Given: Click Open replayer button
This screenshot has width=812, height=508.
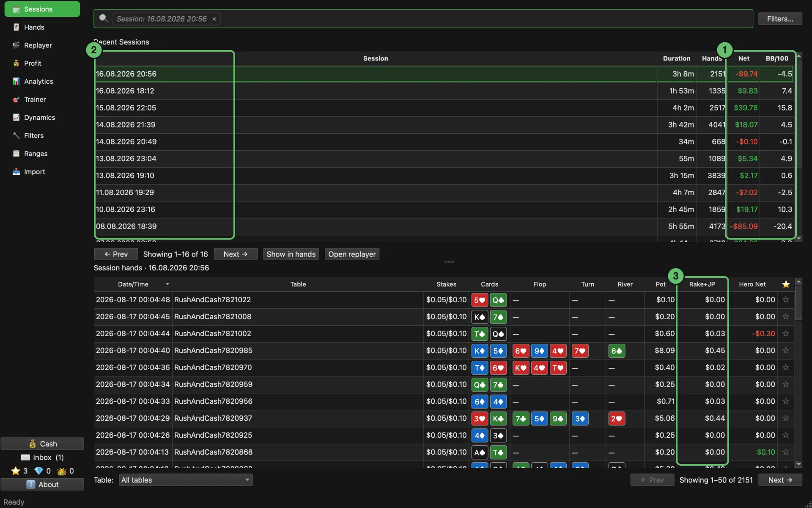Looking at the screenshot, I should 352,254.
